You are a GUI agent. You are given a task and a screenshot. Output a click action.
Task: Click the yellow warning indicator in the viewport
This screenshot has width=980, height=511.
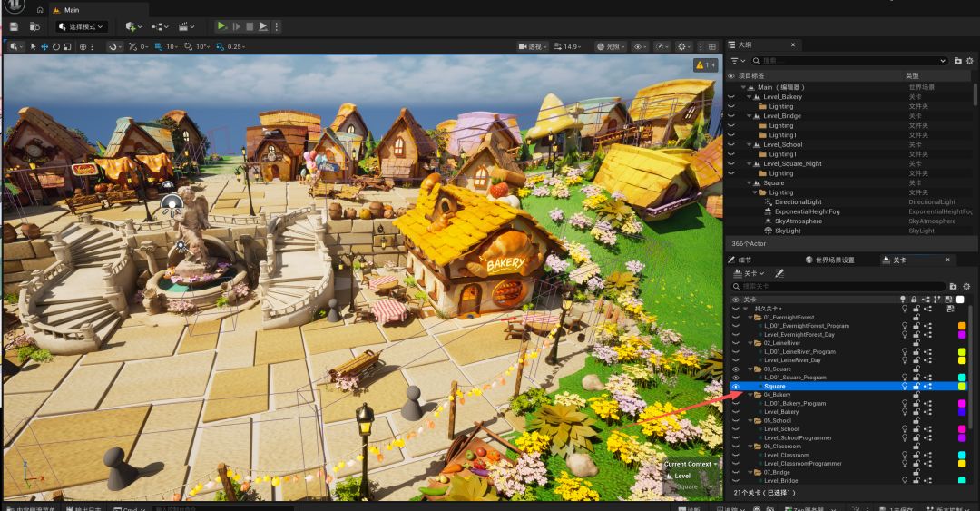(705, 65)
